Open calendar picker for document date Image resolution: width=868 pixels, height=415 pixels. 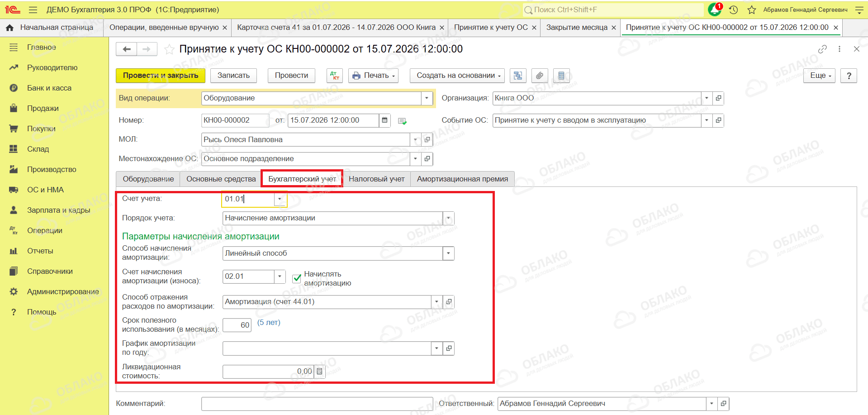[384, 120]
